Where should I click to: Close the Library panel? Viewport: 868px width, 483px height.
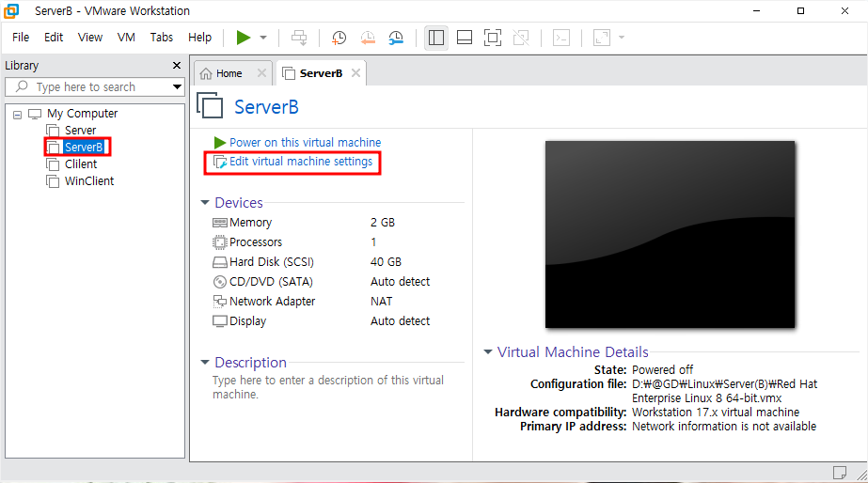pos(177,65)
